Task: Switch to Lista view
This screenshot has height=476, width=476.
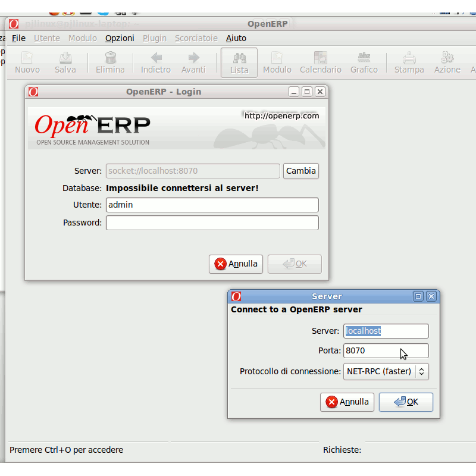Action: tap(239, 62)
